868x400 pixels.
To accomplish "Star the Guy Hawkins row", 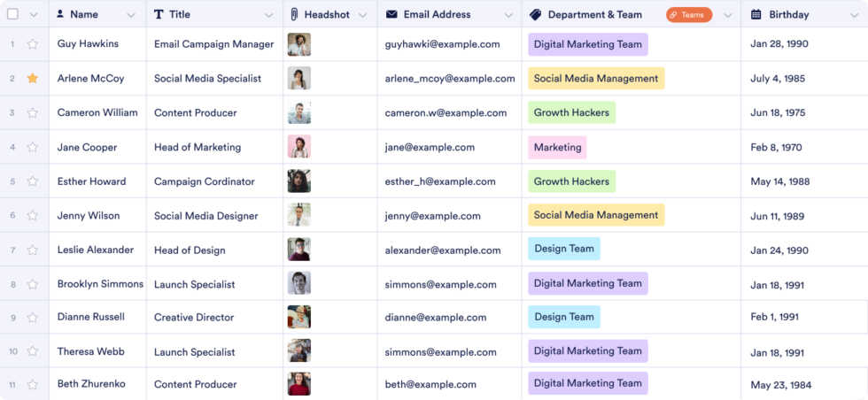I will click(x=33, y=44).
